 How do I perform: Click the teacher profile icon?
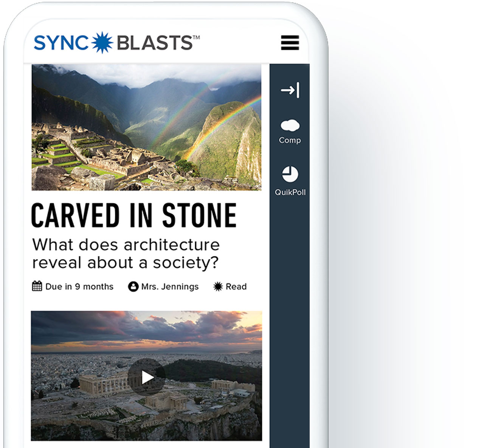tap(133, 287)
